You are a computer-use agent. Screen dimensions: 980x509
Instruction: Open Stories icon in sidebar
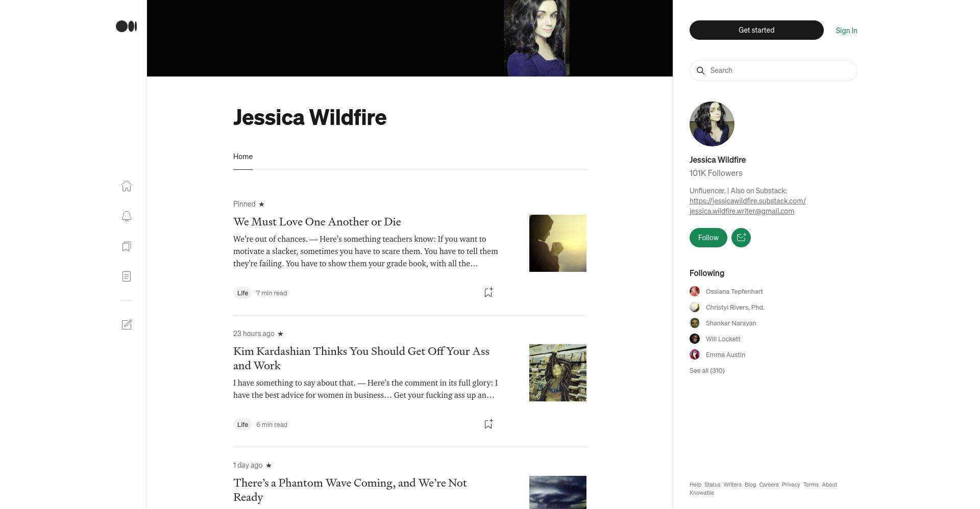coord(127,276)
